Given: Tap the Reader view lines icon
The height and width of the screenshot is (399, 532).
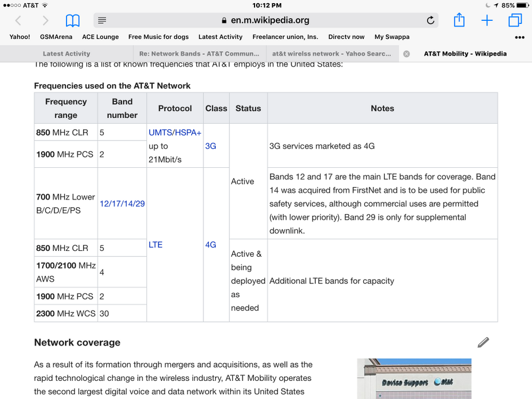Looking at the screenshot, I should click(102, 21).
